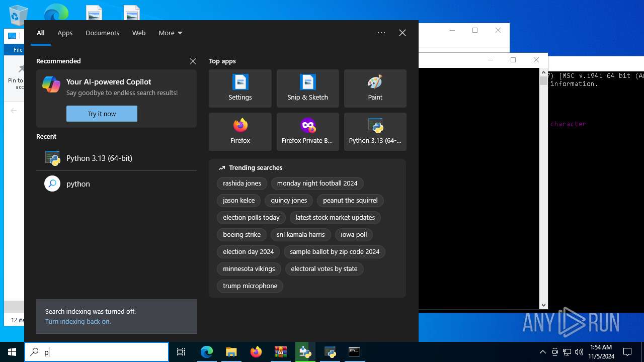Image resolution: width=644 pixels, height=362 pixels.
Task: Open File Explorer from taskbar
Action: click(x=231, y=352)
